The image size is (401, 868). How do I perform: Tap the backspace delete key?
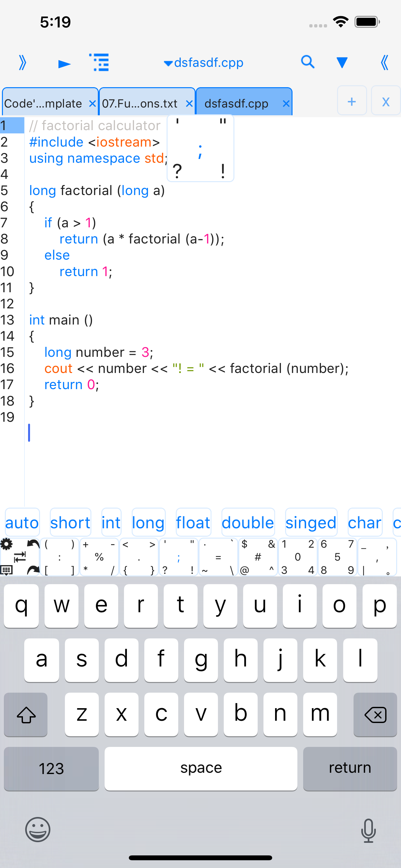[375, 714]
